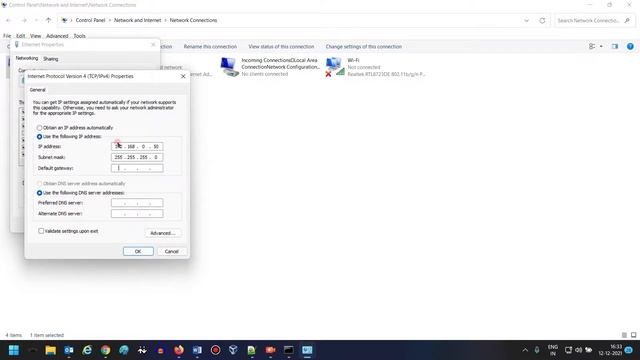Click the Preferred DNS server field

[x=137, y=203]
